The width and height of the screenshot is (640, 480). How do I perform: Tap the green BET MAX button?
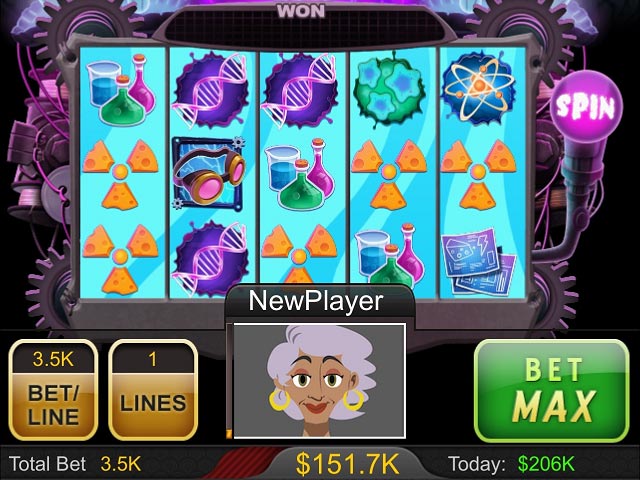point(552,391)
